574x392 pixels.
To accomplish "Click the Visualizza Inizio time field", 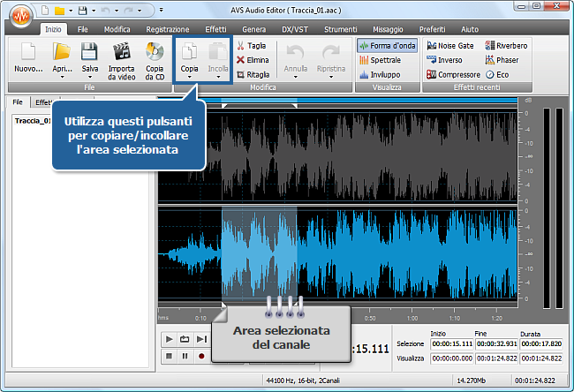I will pos(452,358).
